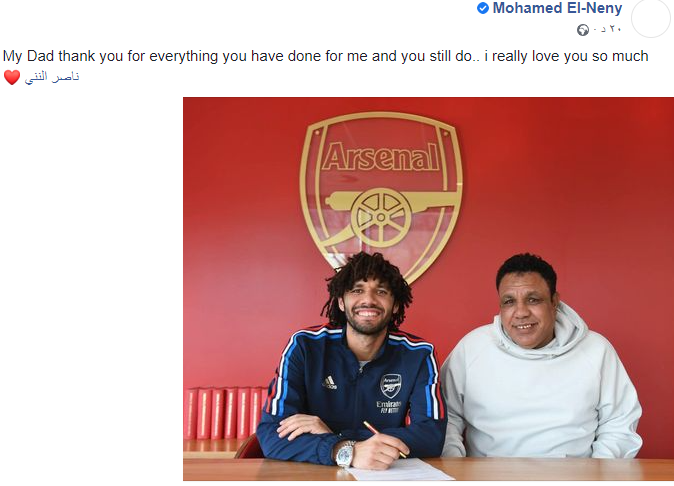The image size is (674, 486).
Task: Click the red books on the shelf
Action: [x=223, y=413]
